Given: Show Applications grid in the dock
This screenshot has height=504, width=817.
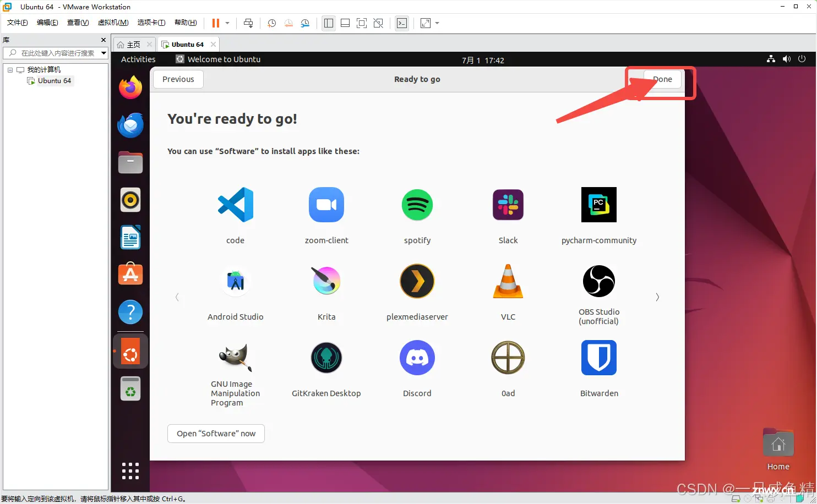Looking at the screenshot, I should pos(130,471).
